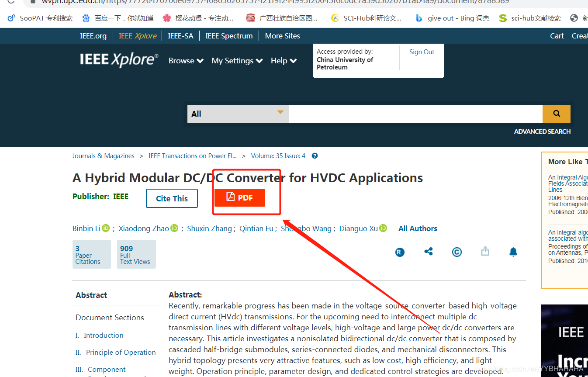588x377 pixels.
Task: Click ORCID icon next to Xiaodong Zhao
Action: point(174,228)
